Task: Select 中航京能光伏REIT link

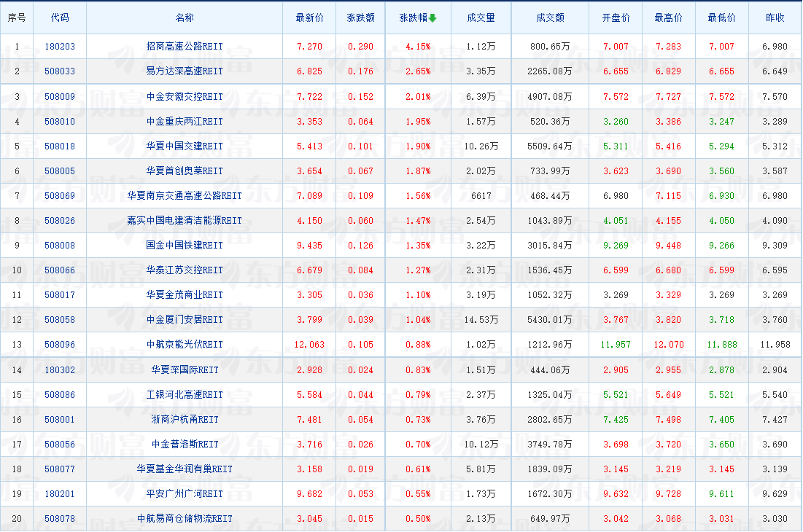Action: pos(185,344)
